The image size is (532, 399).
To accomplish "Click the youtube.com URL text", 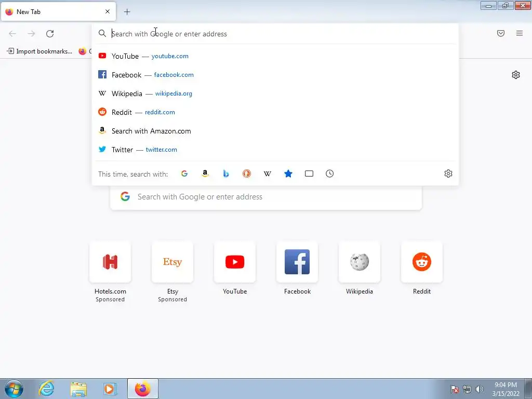I will (x=170, y=56).
